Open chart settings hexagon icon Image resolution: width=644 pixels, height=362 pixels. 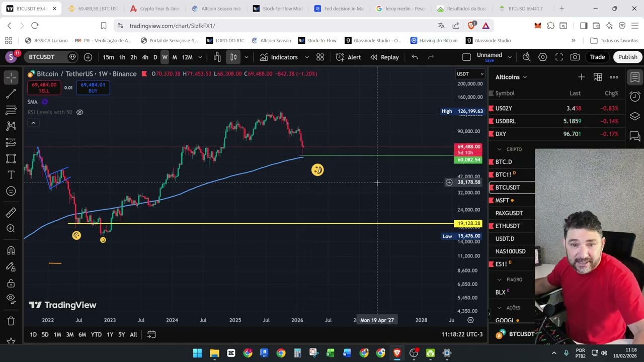pyautogui.click(x=543, y=57)
